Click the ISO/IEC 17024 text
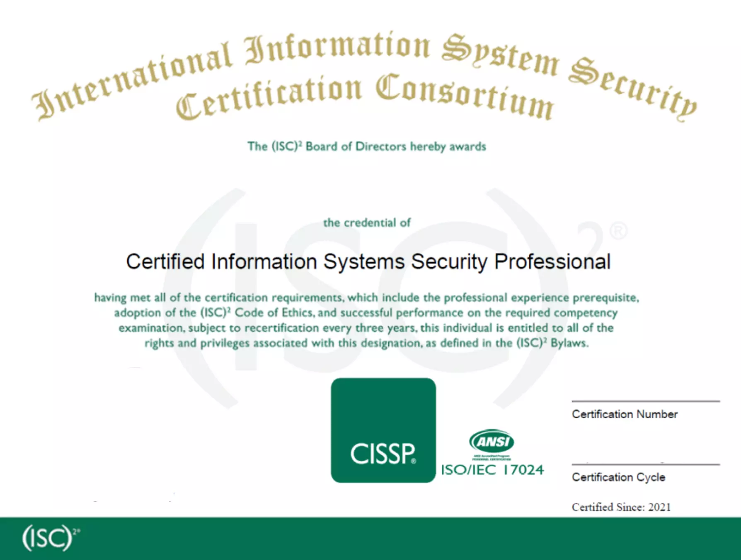This screenshot has height=560, width=741. [x=492, y=470]
